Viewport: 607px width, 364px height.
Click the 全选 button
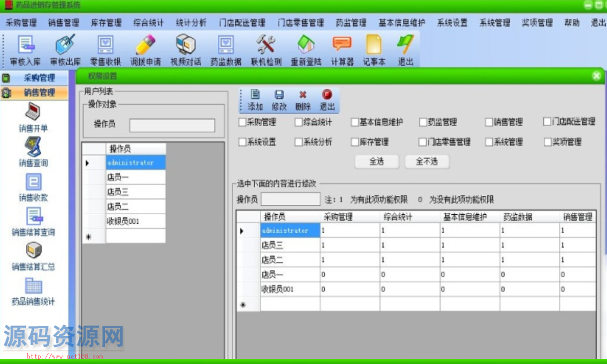click(377, 161)
